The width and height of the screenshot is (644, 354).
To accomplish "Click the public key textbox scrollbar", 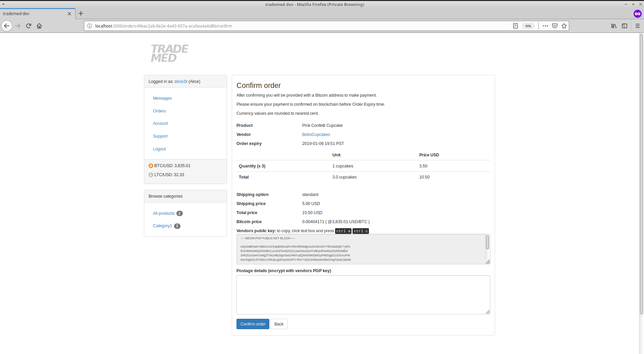I will click(487, 242).
